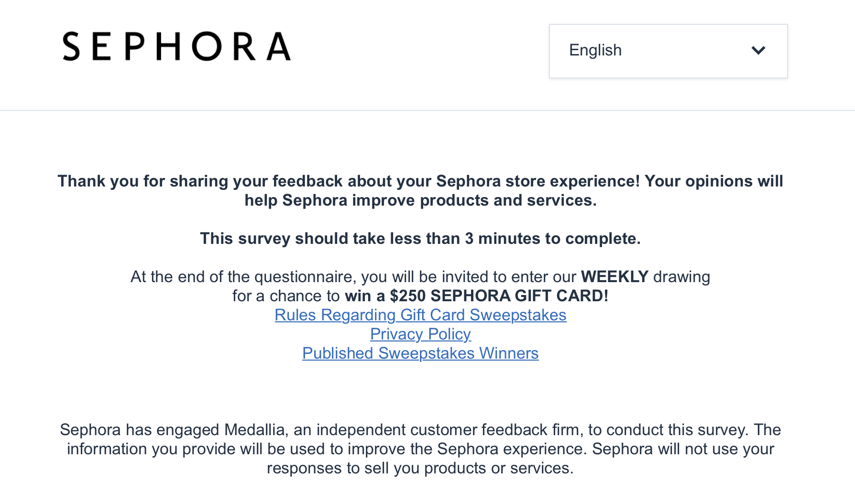The height and width of the screenshot is (504, 855).
Task: Click the English label in the selector
Action: (x=594, y=50)
